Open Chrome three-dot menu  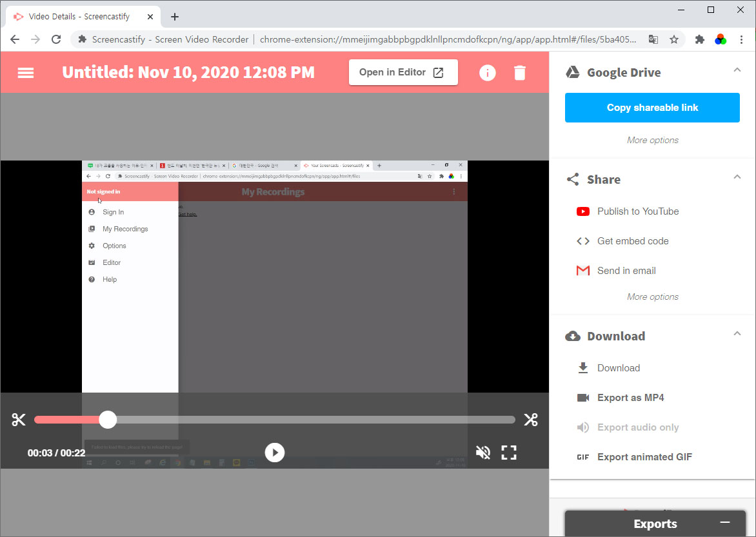pos(741,39)
